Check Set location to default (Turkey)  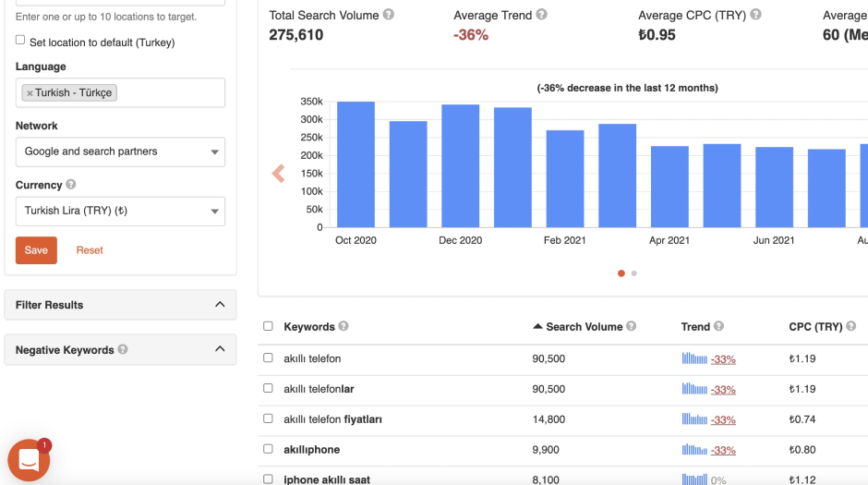20,41
